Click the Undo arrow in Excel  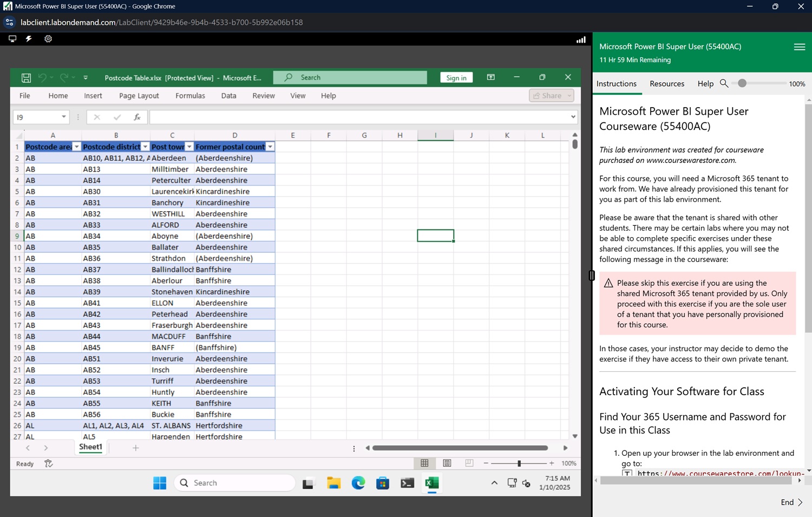coord(42,77)
